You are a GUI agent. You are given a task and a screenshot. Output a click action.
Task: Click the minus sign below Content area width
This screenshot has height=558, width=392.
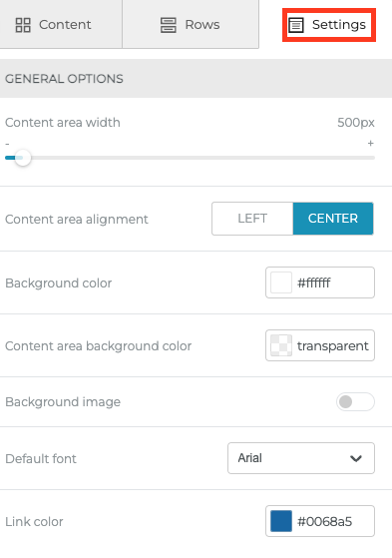click(x=7, y=144)
